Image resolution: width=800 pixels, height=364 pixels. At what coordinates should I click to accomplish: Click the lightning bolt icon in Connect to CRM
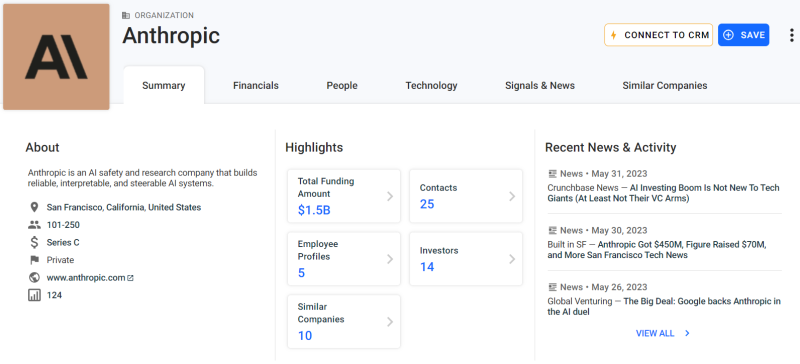[614, 35]
